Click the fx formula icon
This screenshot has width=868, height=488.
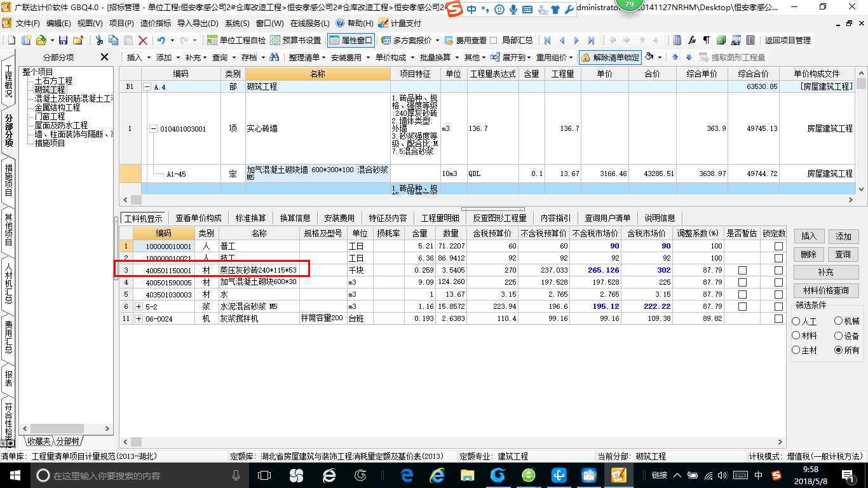coord(692,40)
